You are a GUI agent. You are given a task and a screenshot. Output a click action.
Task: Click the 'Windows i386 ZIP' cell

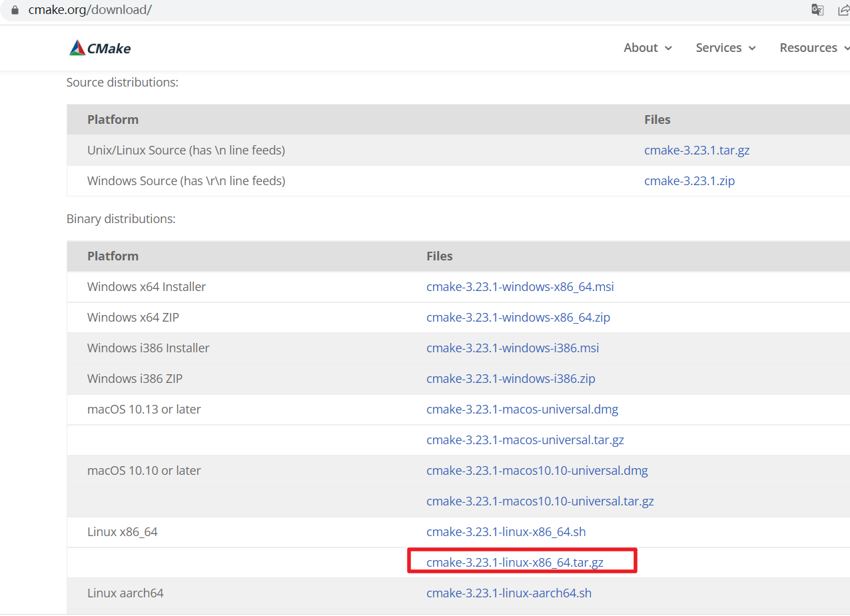135,379
